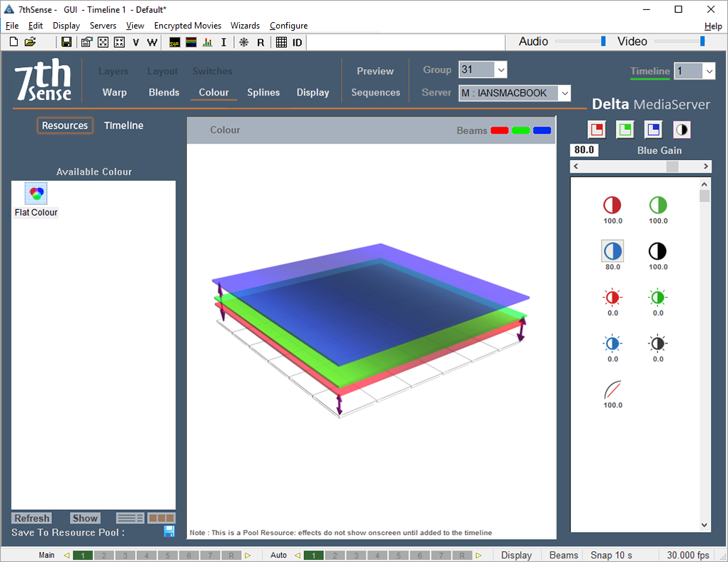Click the Refresh button
Image resolution: width=728 pixels, height=562 pixels.
(x=31, y=518)
